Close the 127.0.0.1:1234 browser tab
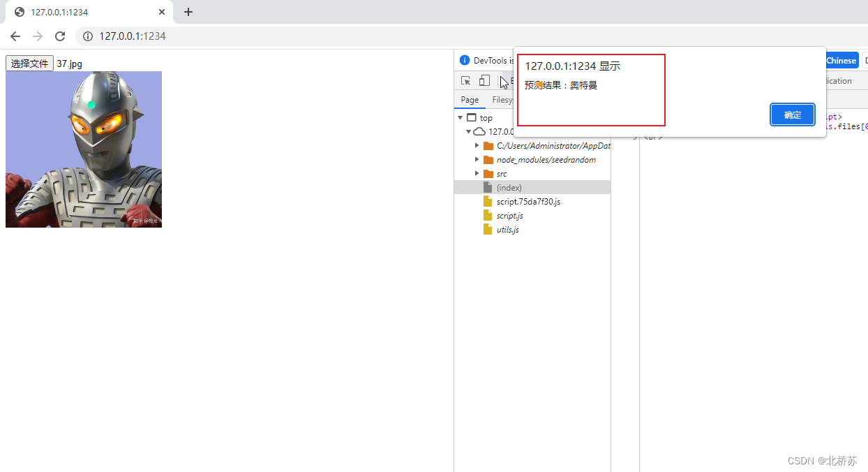This screenshot has width=868, height=472. pyautogui.click(x=162, y=12)
